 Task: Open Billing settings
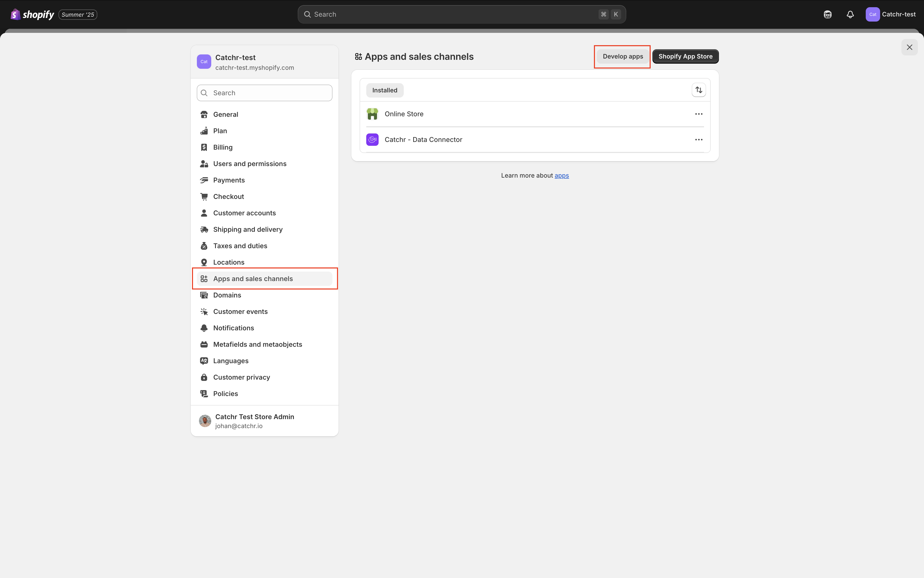(x=265, y=147)
